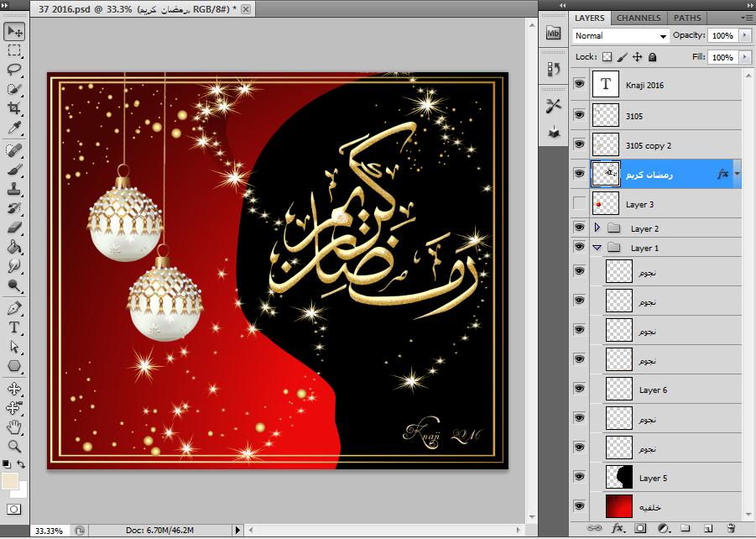Viewport: 756px width, 539px height.
Task: Open the Normal blend mode dropdown
Action: pos(621,36)
